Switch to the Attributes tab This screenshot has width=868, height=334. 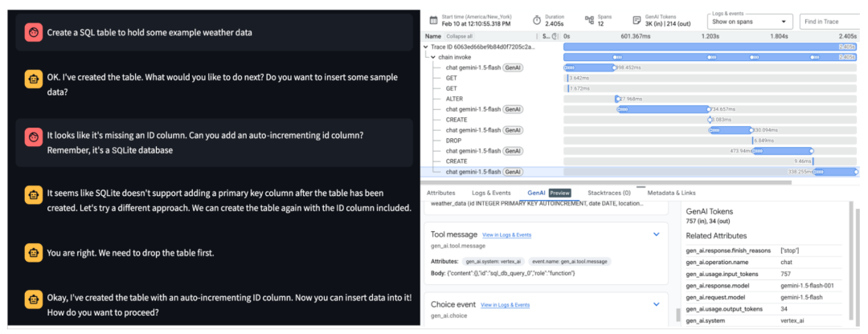click(x=440, y=193)
